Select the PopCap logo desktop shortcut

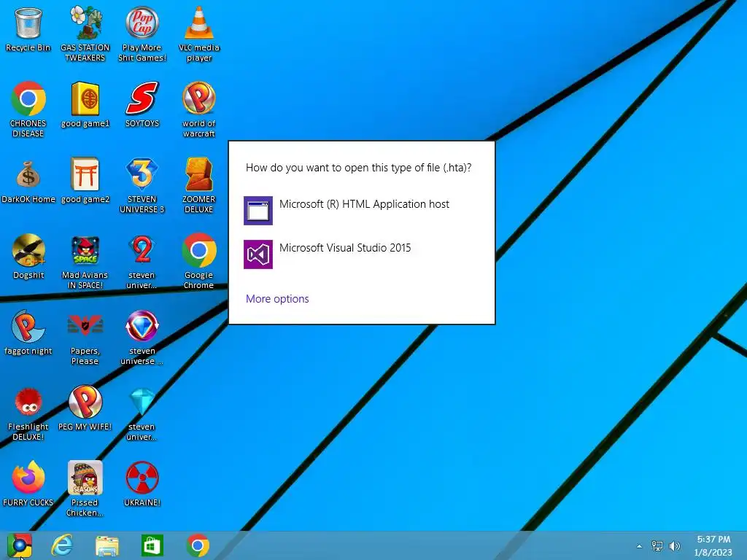(142, 34)
